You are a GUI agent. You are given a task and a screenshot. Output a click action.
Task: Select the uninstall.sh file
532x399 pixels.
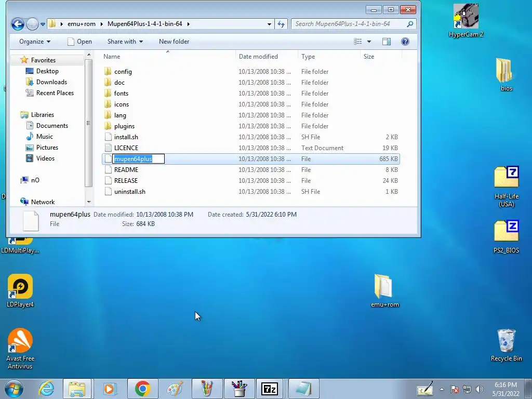pos(129,192)
